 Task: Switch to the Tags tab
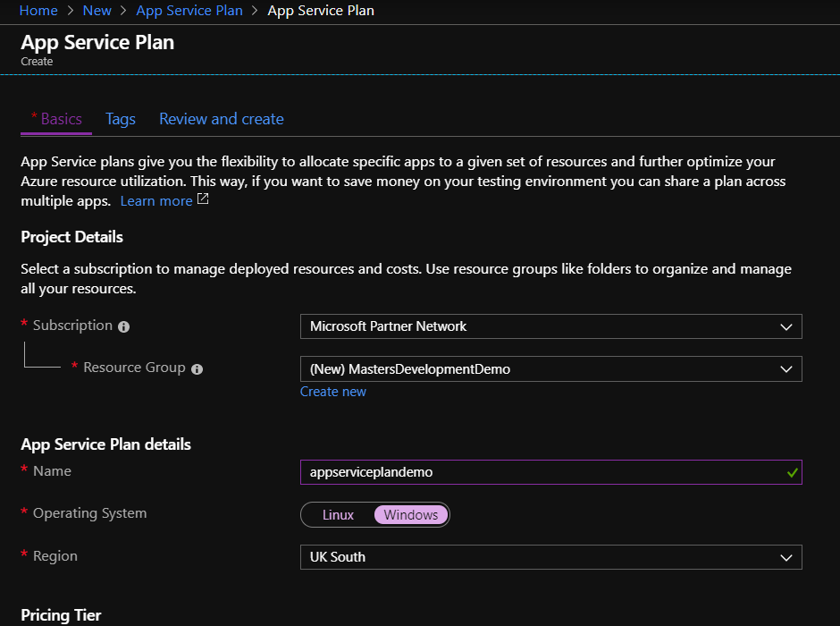point(121,118)
